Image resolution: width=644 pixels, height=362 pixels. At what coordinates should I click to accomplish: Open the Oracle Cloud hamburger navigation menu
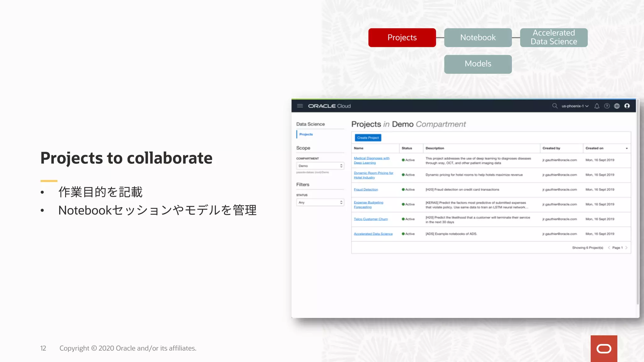click(300, 106)
